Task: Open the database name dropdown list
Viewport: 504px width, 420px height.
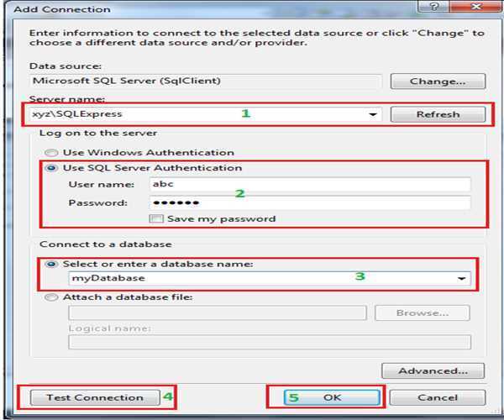Action: [461, 279]
